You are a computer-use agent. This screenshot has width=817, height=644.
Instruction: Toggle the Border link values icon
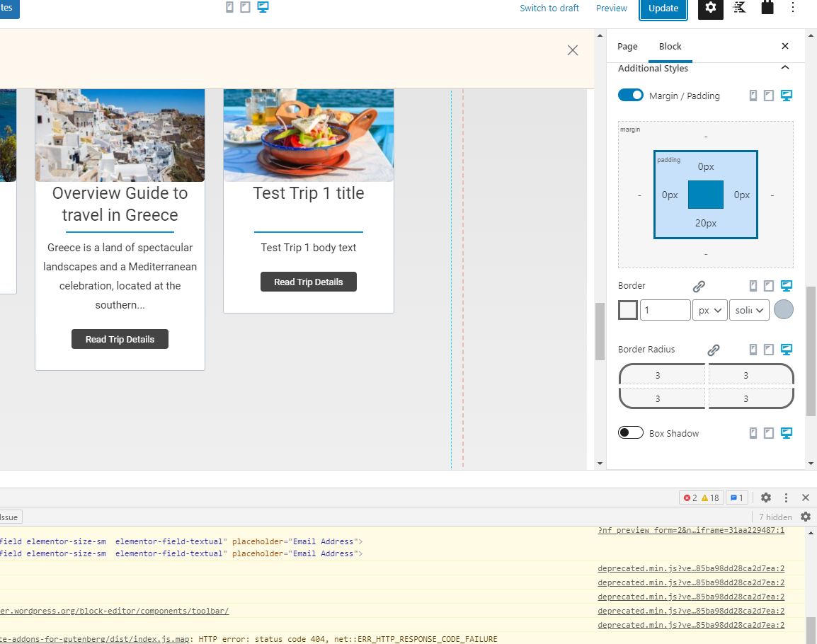(699, 286)
